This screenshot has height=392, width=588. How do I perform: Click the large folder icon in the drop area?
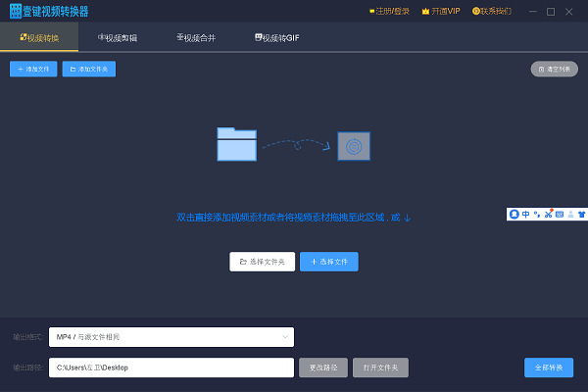(x=237, y=144)
